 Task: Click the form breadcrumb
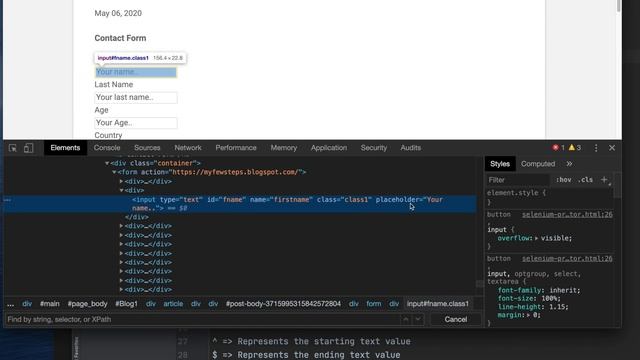(x=373, y=304)
